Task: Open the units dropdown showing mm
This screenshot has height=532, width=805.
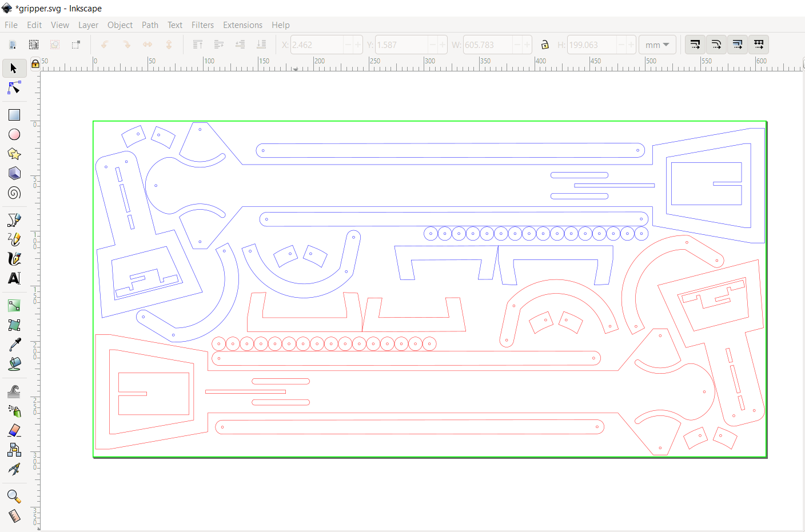Action: 657,44
